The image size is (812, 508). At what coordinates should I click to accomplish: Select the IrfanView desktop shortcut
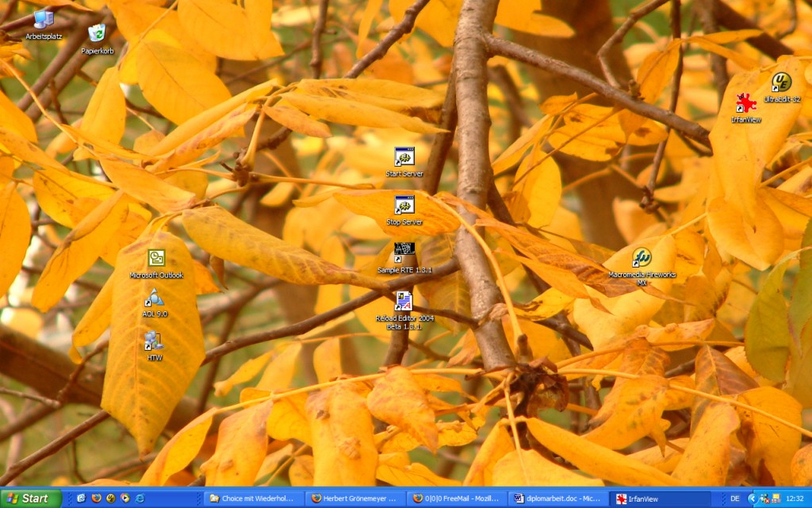(745, 104)
